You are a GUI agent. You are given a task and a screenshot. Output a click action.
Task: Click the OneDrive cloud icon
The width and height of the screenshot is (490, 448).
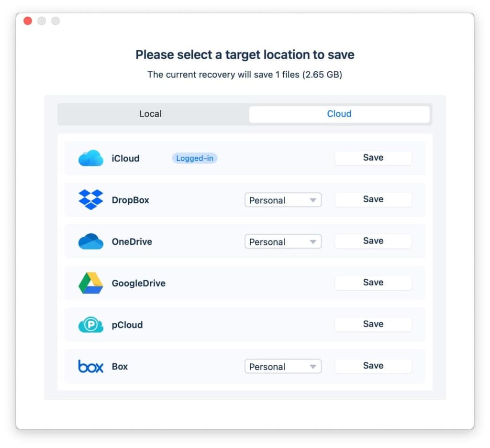(x=90, y=241)
